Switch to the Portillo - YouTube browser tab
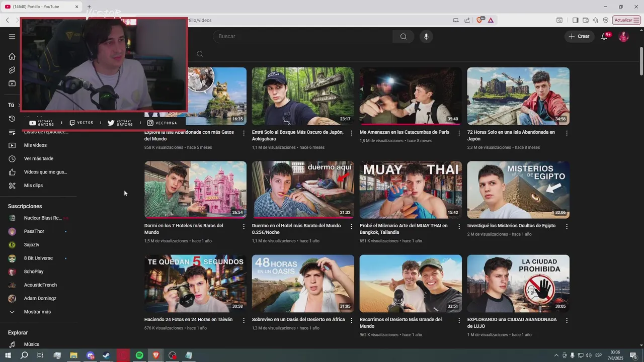 pyautogui.click(x=42, y=7)
